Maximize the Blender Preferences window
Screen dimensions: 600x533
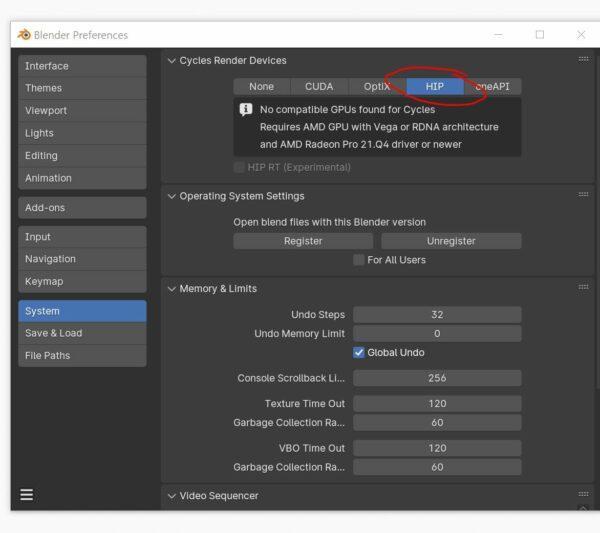click(540, 35)
